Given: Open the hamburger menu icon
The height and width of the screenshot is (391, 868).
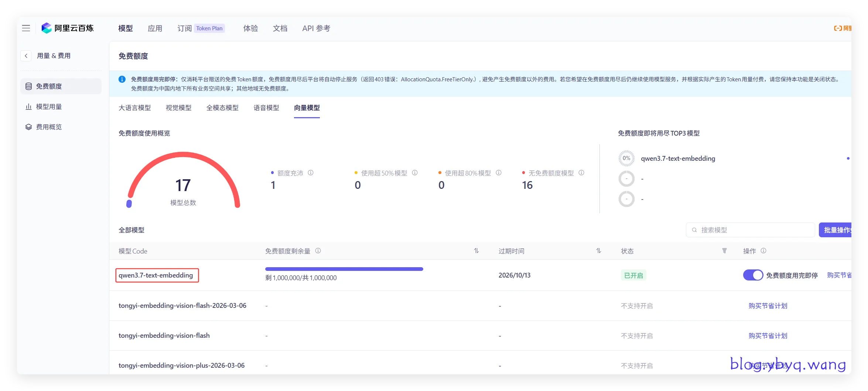Looking at the screenshot, I should click(x=26, y=28).
